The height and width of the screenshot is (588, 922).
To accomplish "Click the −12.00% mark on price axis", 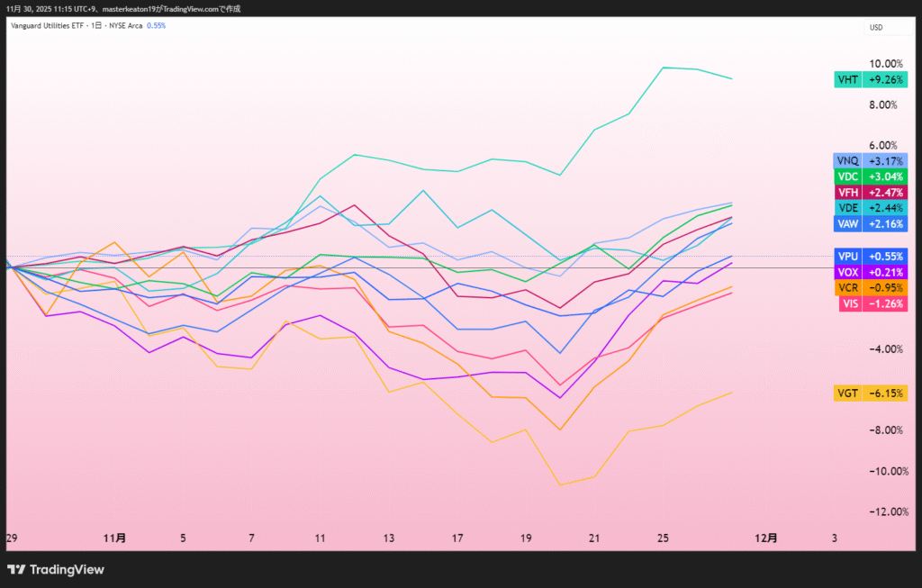I will tap(883, 511).
